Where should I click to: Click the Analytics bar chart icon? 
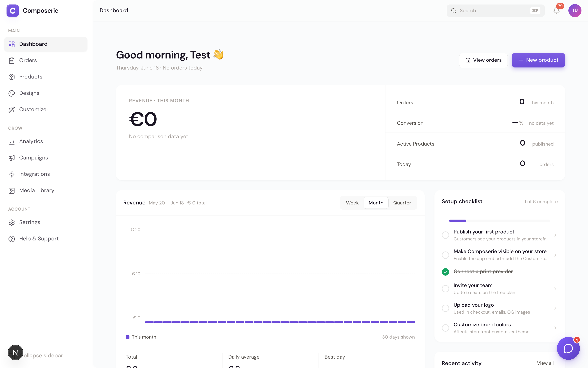(12, 141)
